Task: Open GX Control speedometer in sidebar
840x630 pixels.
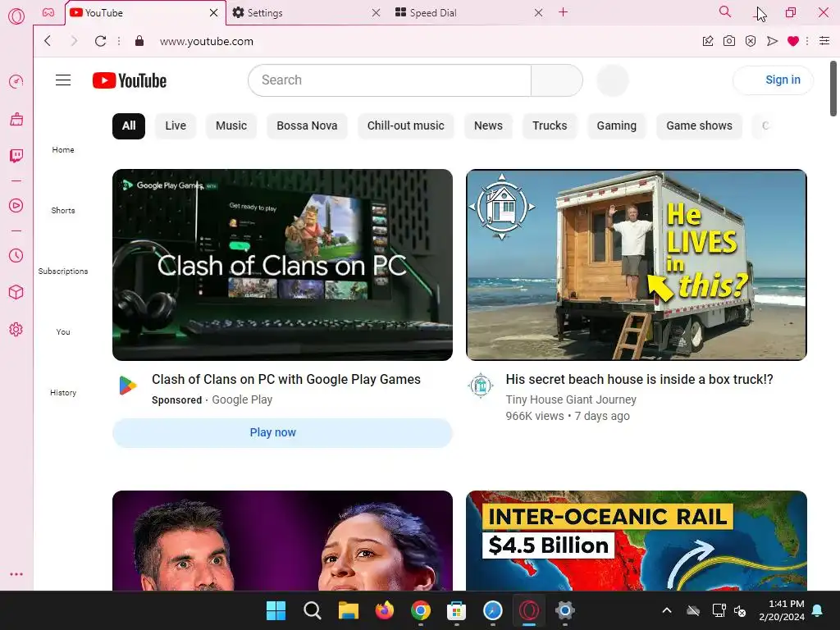Action: [16, 81]
